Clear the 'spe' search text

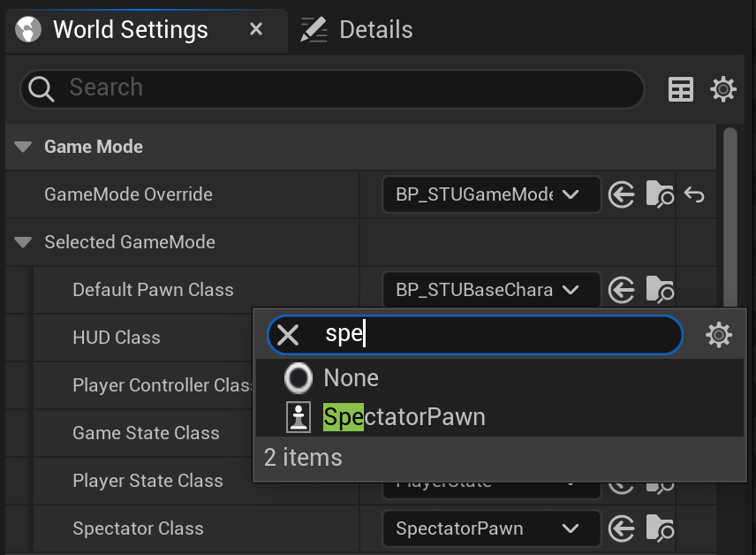pyautogui.click(x=288, y=335)
